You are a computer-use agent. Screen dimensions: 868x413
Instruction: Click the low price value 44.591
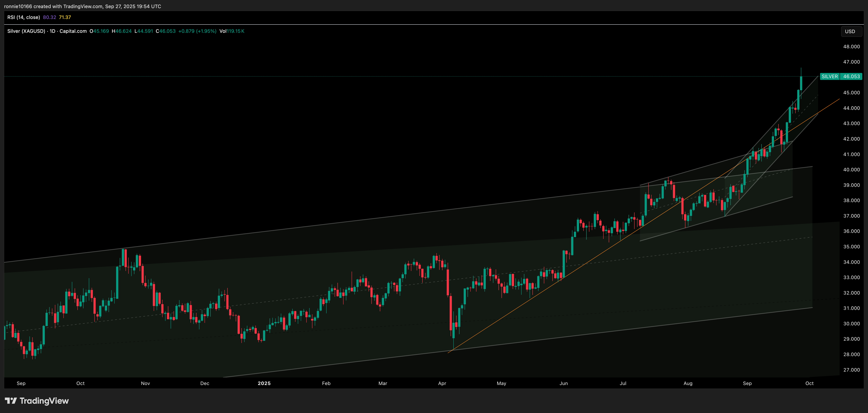tap(145, 31)
